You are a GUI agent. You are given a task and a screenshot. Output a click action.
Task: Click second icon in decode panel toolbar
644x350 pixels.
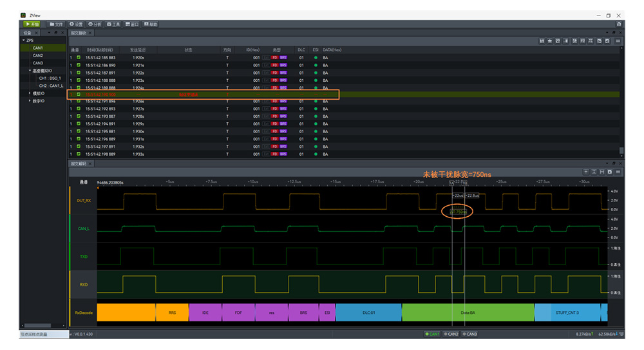click(x=594, y=172)
